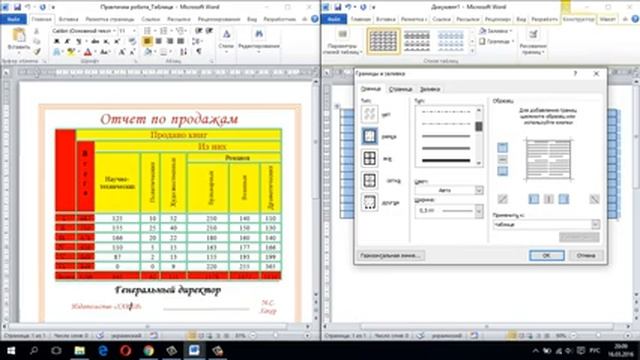
Task: Select Align Left paragraph icon
Action: click(147, 41)
